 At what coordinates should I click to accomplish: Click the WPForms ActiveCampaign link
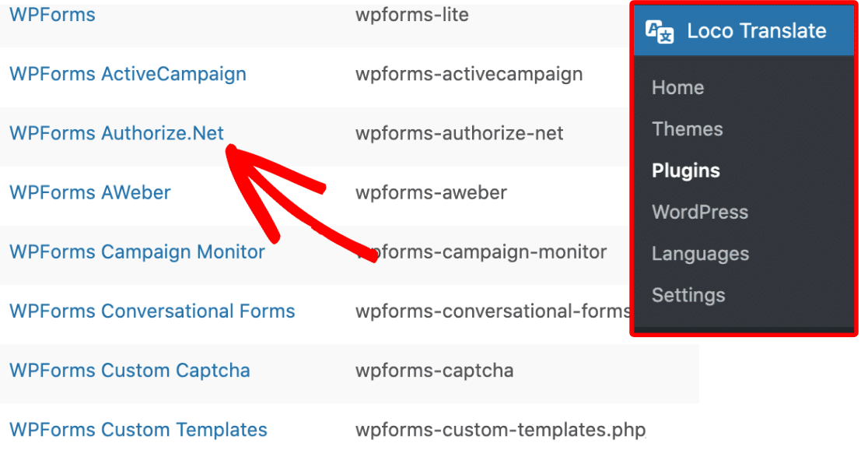[128, 73]
